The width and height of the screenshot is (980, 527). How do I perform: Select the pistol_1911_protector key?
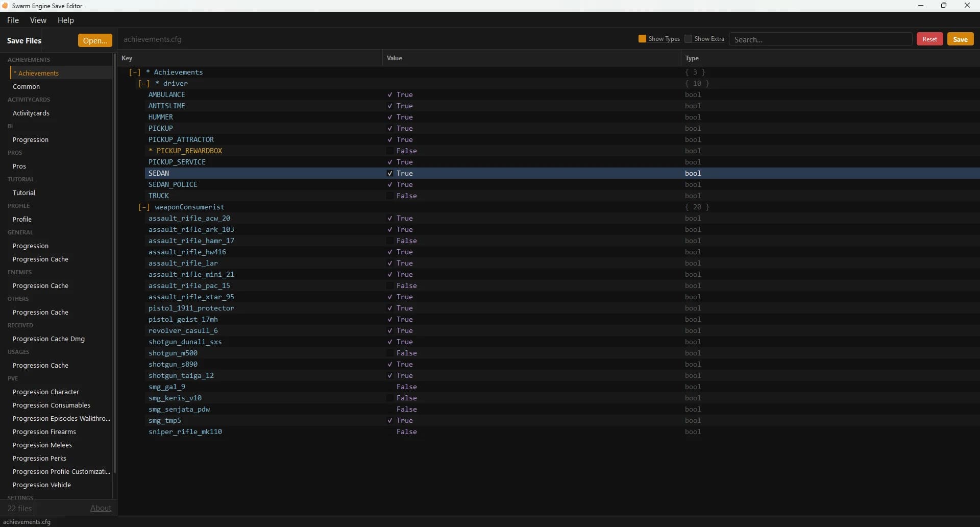coord(191,308)
